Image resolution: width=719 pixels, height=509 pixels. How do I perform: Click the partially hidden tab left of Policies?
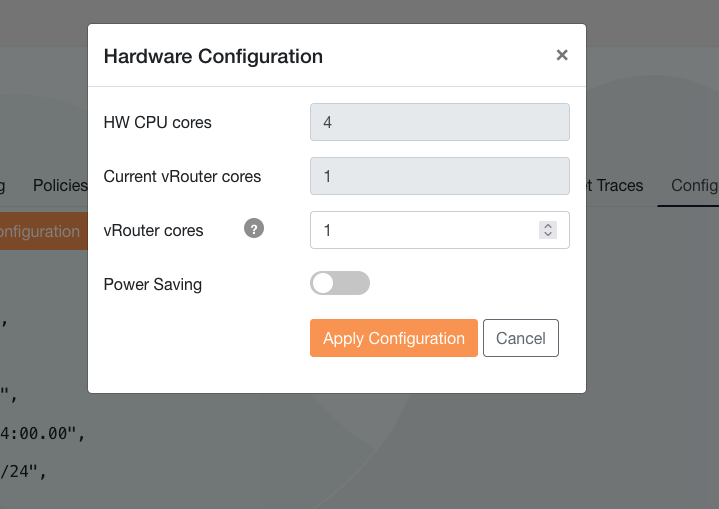tap(3, 185)
